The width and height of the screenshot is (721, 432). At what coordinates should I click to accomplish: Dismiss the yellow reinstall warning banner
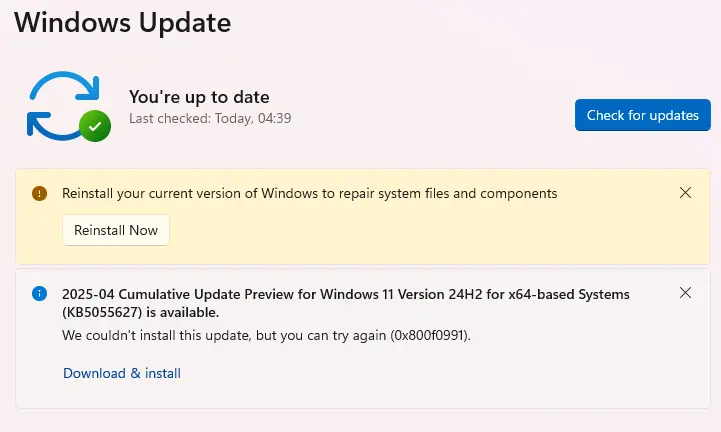[685, 193]
